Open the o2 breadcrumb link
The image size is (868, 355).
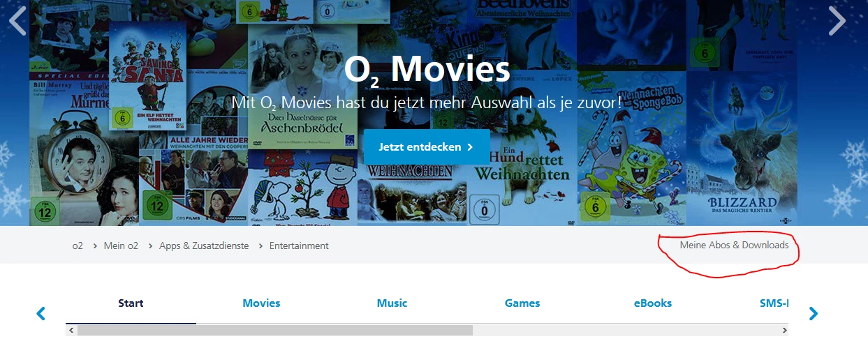pyautogui.click(x=78, y=246)
